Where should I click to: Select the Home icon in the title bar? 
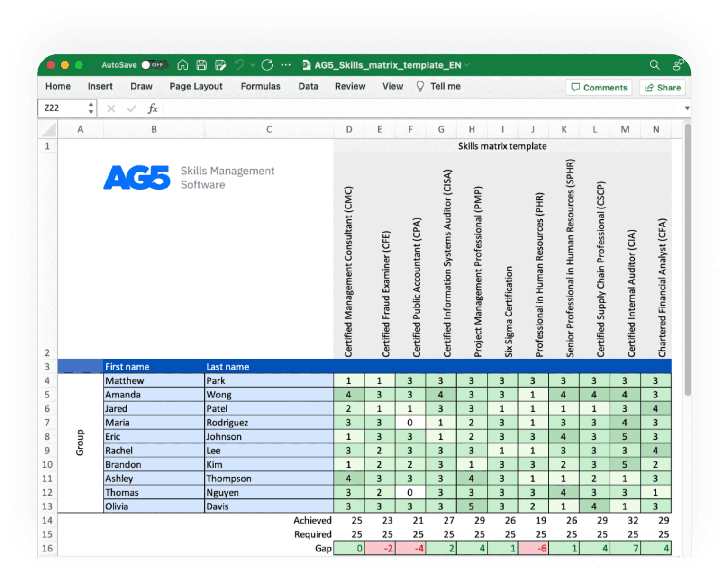(x=182, y=65)
